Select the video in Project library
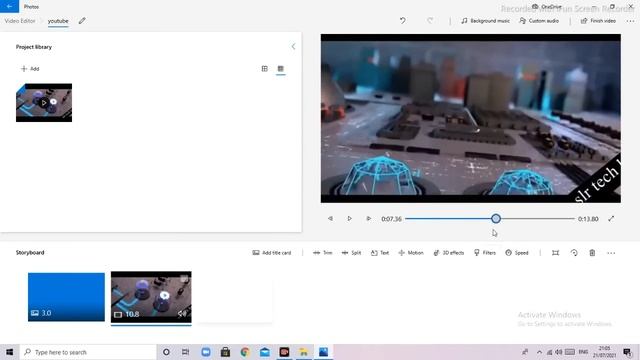640x360 pixels. pyautogui.click(x=44, y=102)
